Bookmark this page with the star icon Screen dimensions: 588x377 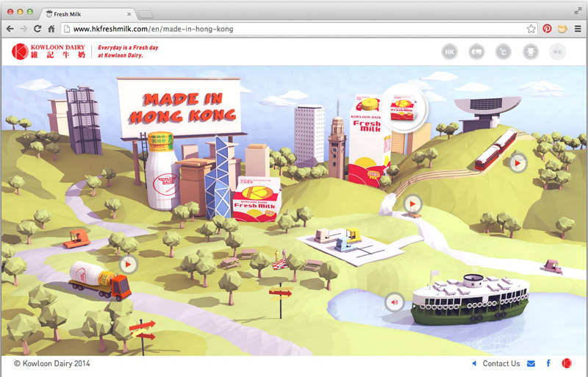click(531, 29)
